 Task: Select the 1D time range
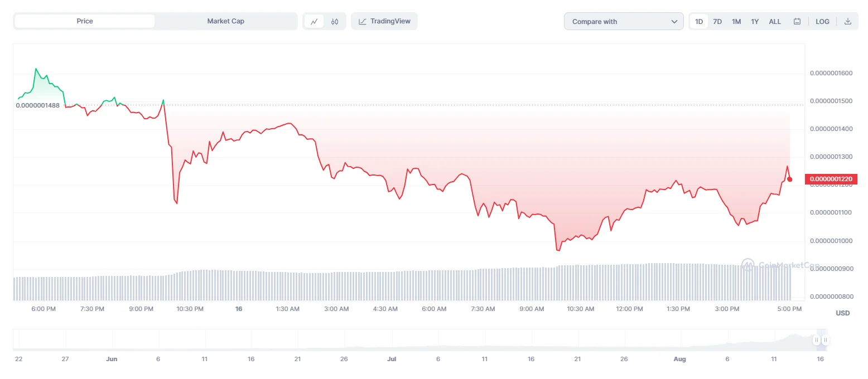coord(699,22)
